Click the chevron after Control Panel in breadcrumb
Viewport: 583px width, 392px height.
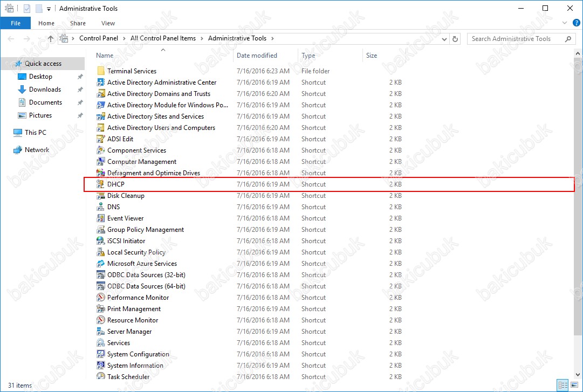pyautogui.click(x=124, y=38)
